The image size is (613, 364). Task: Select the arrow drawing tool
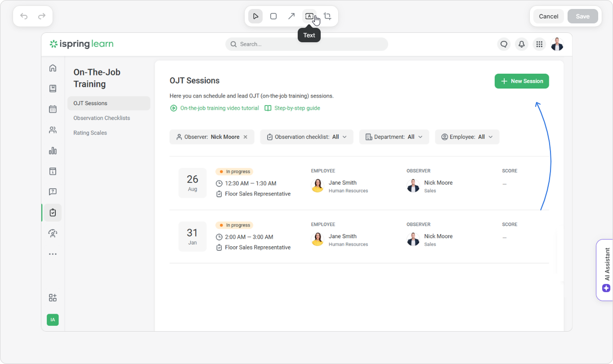291,16
